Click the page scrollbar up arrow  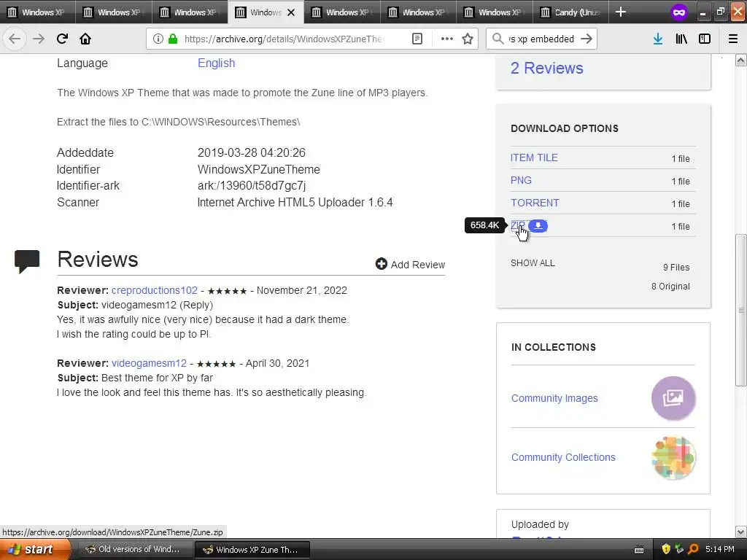coord(740,60)
